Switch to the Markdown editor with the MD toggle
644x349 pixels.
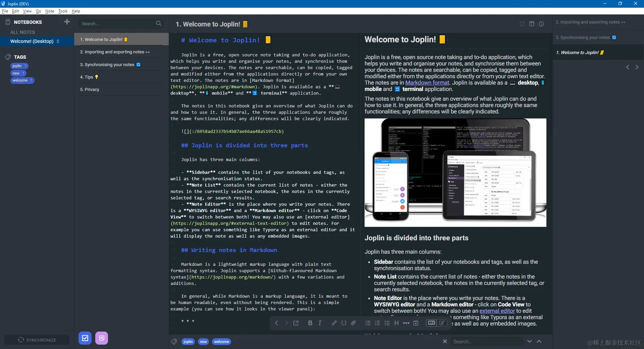tap(431, 323)
